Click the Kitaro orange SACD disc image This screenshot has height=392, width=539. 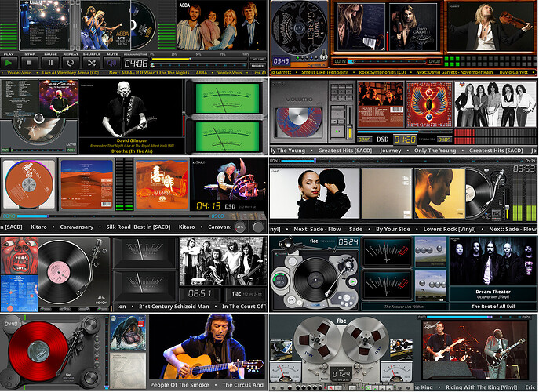point(29,184)
